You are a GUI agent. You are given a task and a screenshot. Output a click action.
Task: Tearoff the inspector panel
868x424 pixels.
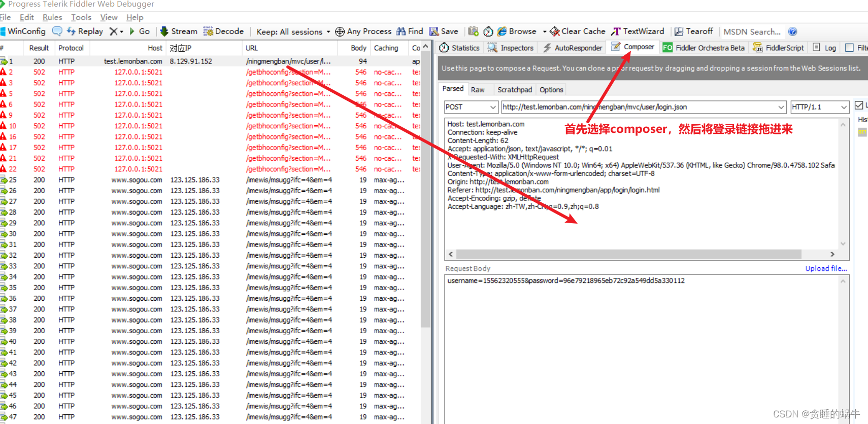693,31
